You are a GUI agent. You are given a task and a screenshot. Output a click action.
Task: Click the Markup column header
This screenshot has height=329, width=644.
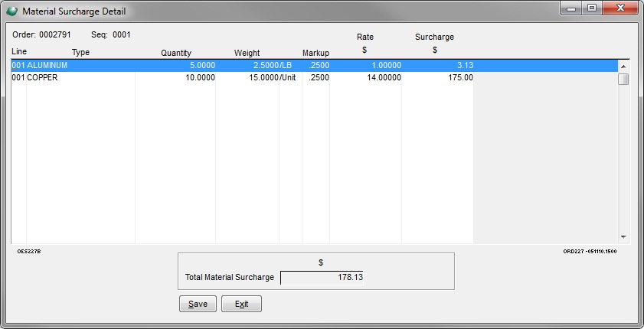coord(315,54)
